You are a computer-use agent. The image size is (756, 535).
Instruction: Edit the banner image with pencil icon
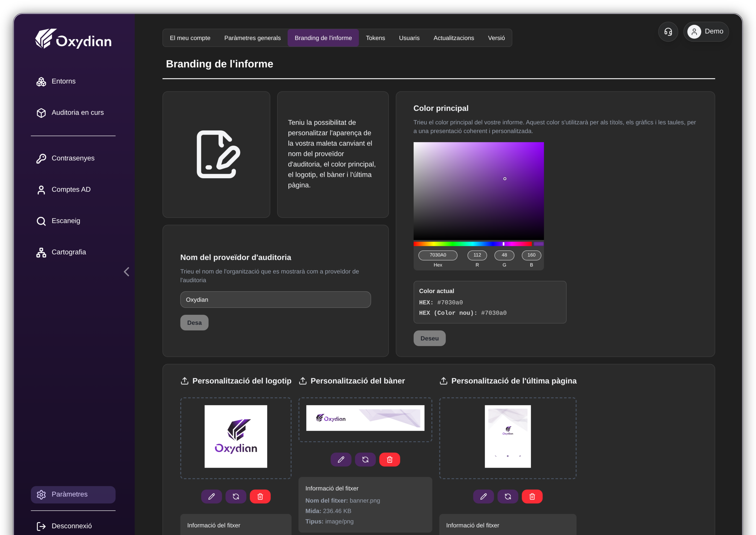pos(341,460)
